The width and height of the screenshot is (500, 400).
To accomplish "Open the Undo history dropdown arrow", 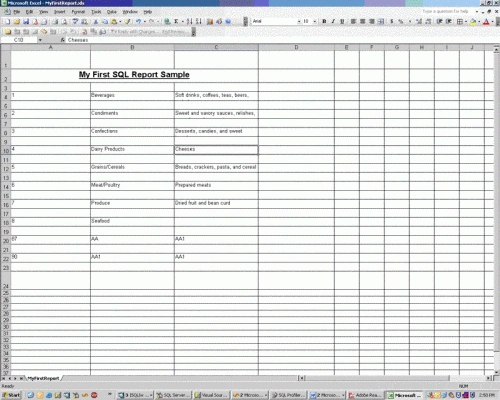I will coord(145,22).
